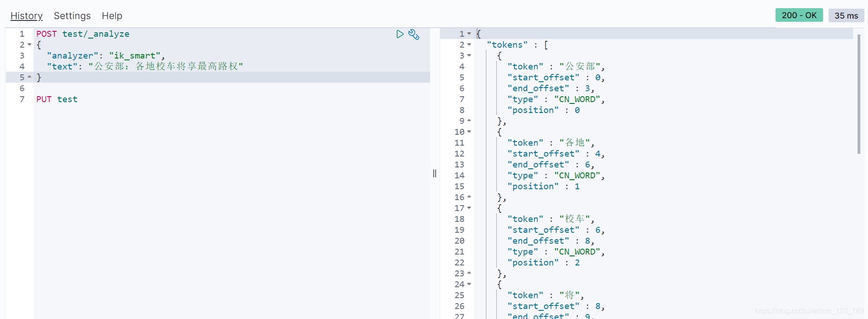The height and width of the screenshot is (319, 868).
Task: Click the pane splitter handle between editors
Action: coord(435,173)
